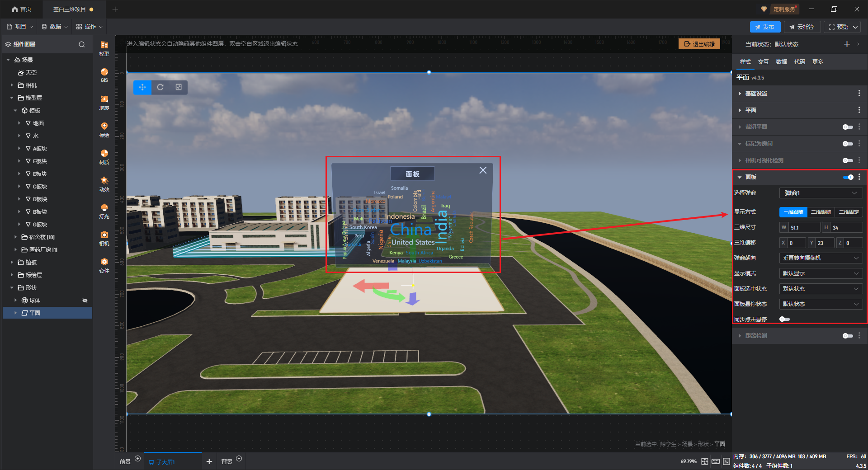Open the dropdown arrow beside 预览
868x470 pixels.
[855, 27]
